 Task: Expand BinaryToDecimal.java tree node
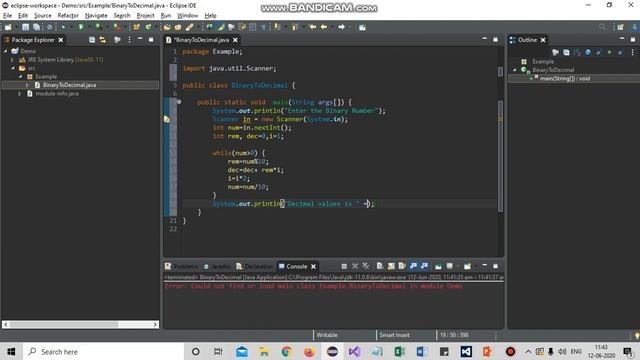pos(27,85)
